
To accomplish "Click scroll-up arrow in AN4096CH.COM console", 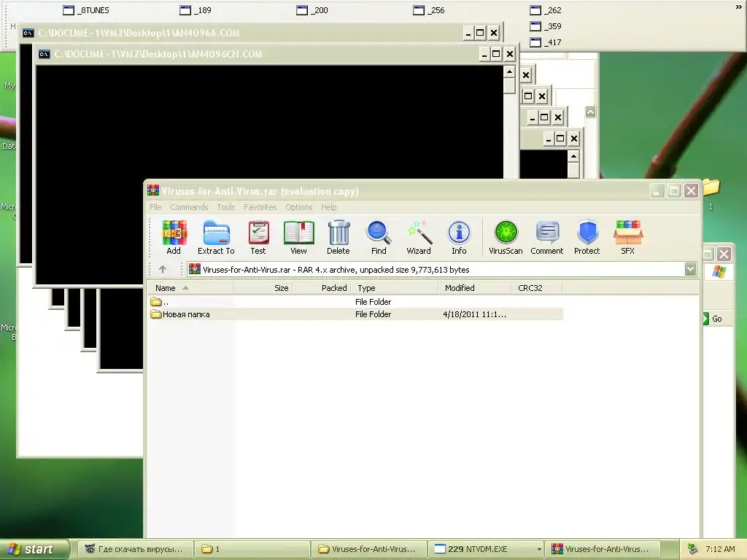I will [x=509, y=72].
